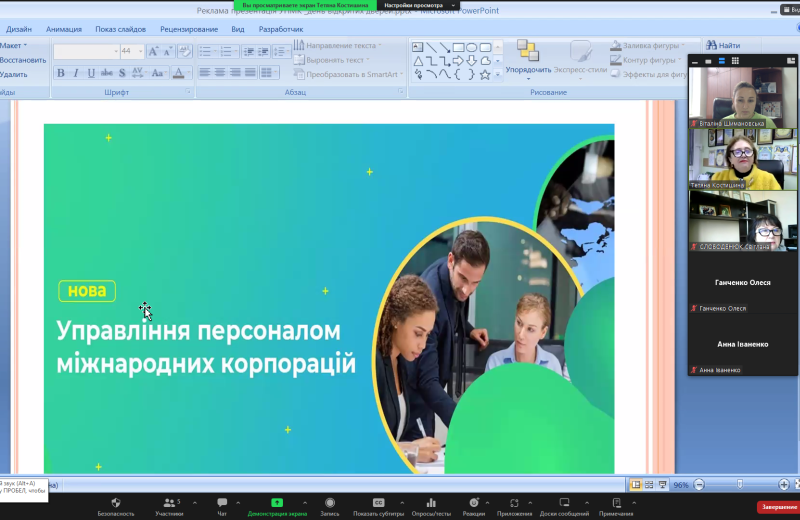
Task: Click the red Завершение end meeting button
Action: coord(778,507)
